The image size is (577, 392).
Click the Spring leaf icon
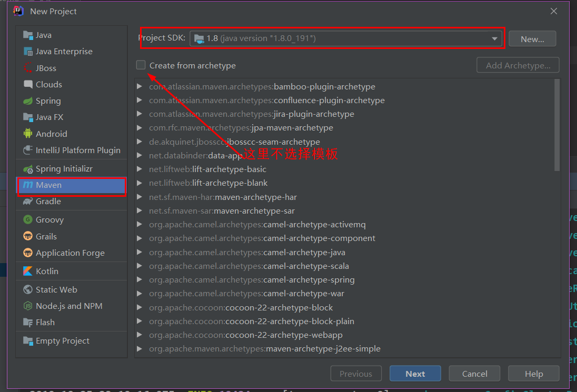click(28, 100)
